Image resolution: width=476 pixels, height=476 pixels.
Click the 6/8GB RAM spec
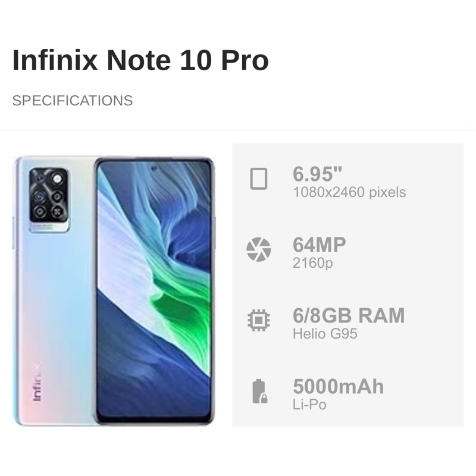tap(349, 315)
